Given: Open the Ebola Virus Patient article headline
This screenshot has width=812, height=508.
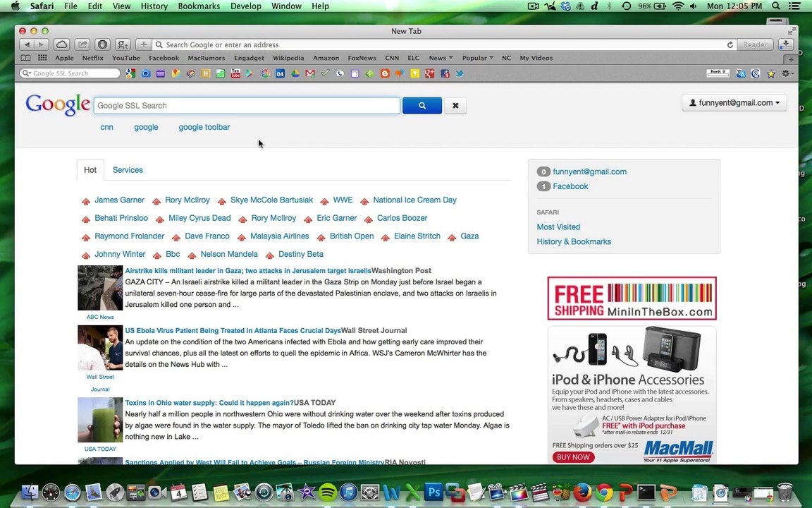Looking at the screenshot, I should [x=233, y=331].
